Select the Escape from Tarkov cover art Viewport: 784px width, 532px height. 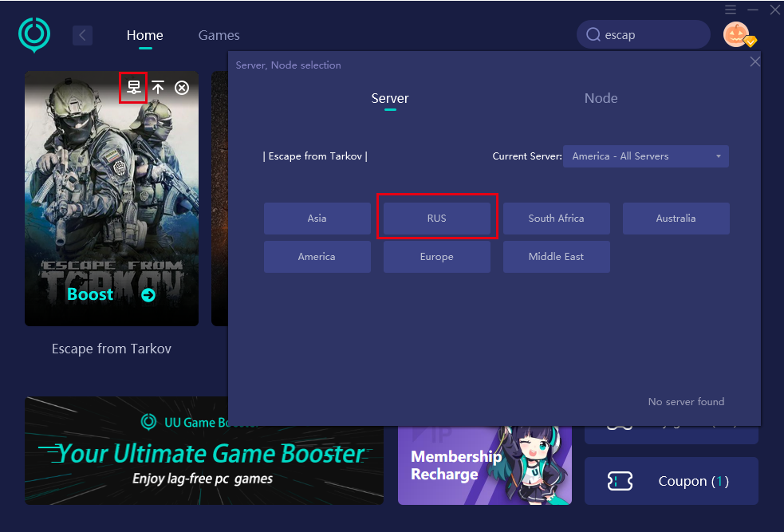point(112,199)
